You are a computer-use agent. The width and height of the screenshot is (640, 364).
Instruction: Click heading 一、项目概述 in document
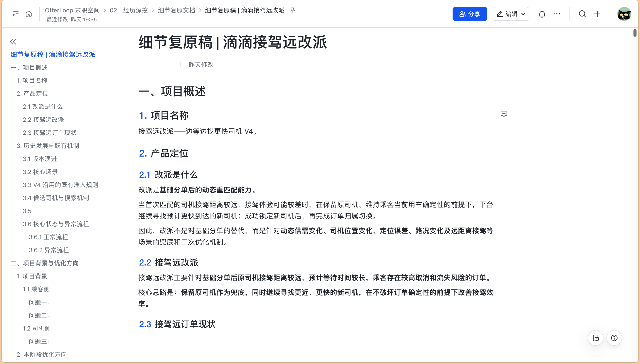172,91
